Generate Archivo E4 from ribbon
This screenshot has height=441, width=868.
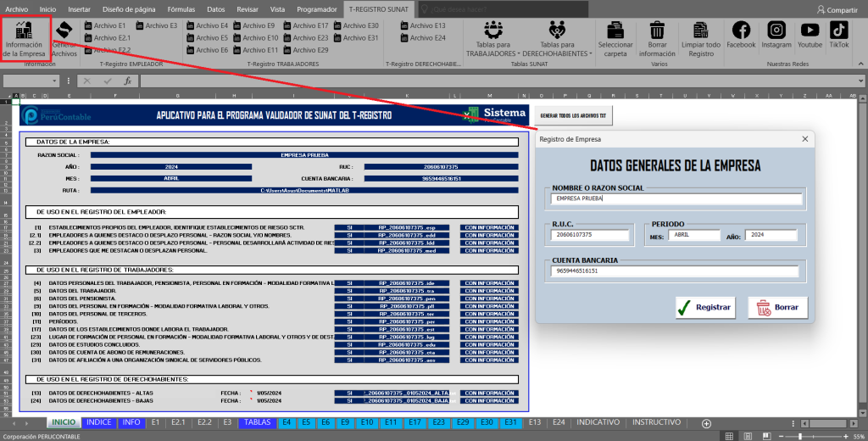(208, 25)
